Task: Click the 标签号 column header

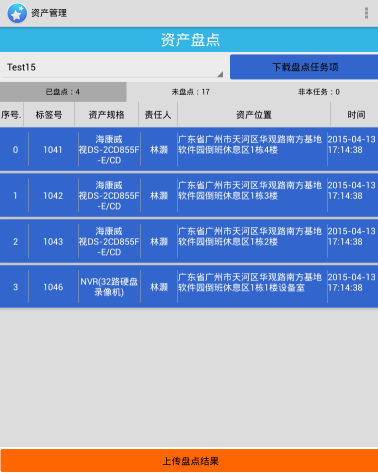Action: coord(49,115)
